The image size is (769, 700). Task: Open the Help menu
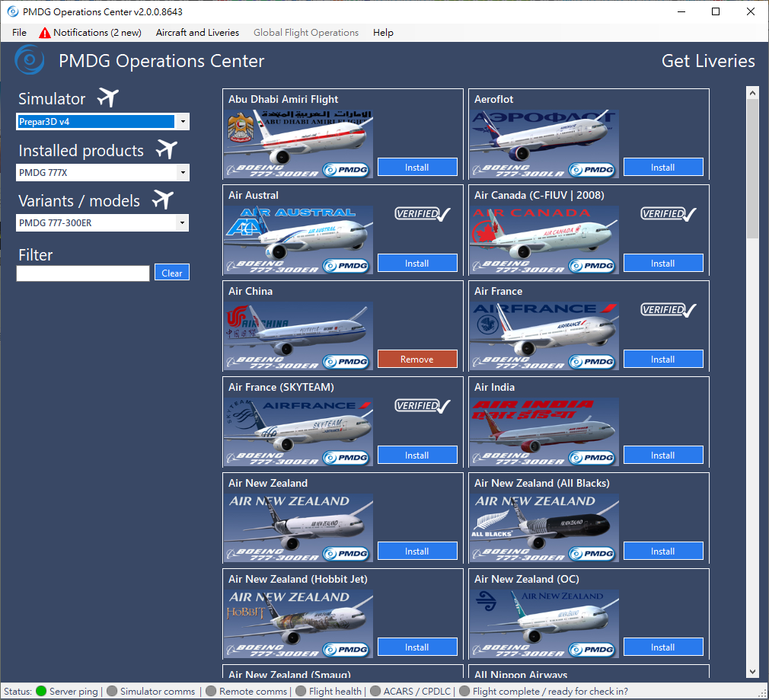pos(383,33)
